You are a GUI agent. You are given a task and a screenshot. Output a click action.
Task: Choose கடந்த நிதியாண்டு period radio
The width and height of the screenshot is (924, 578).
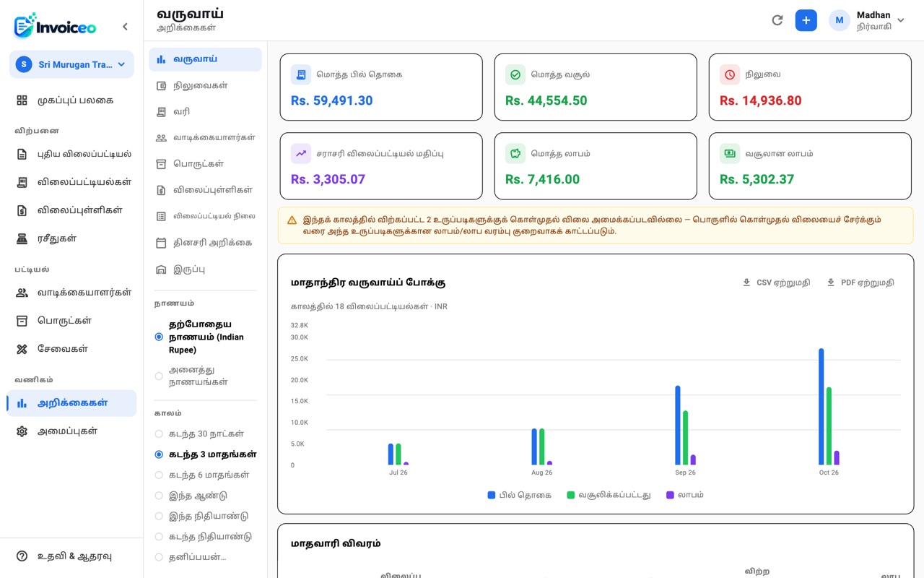point(159,537)
